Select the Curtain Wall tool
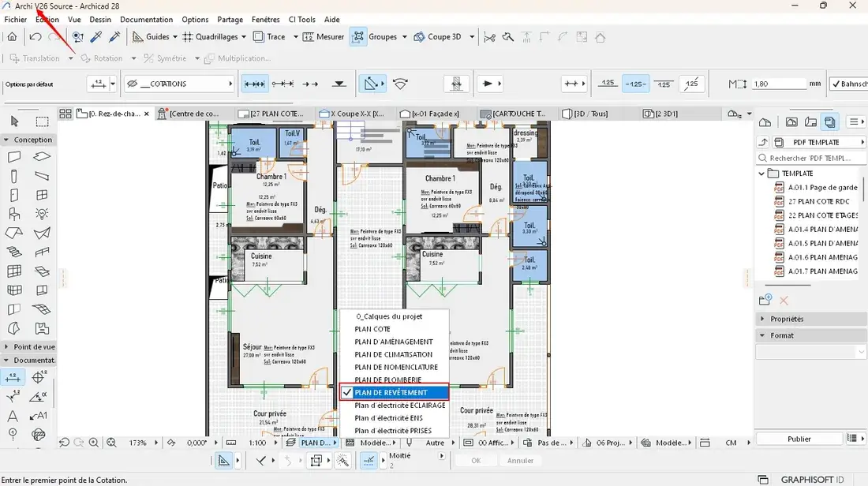Viewport: 868px width, 486px height. tap(14, 271)
